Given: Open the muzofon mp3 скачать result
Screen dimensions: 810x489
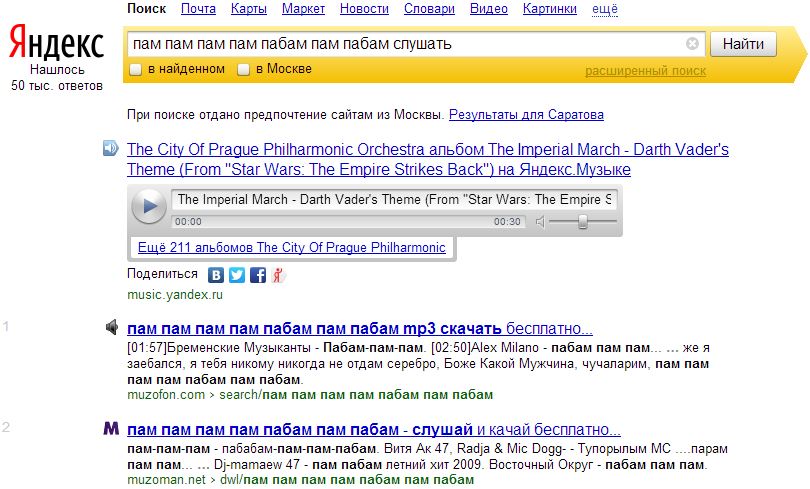Looking at the screenshot, I should coord(360,328).
